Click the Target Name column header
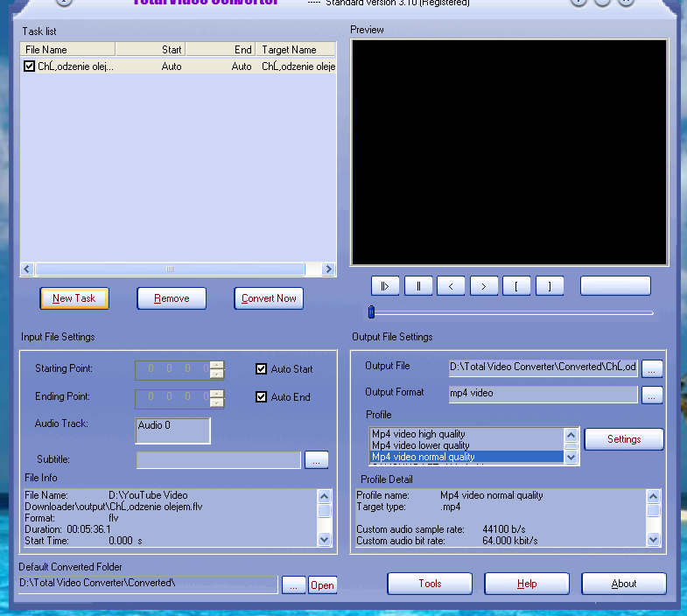This screenshot has width=687, height=616. (296, 50)
